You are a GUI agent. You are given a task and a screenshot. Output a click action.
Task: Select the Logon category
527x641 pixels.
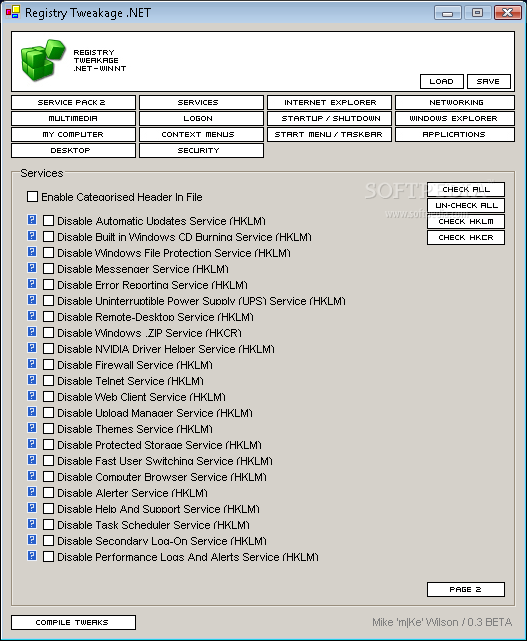pyautogui.click(x=201, y=118)
